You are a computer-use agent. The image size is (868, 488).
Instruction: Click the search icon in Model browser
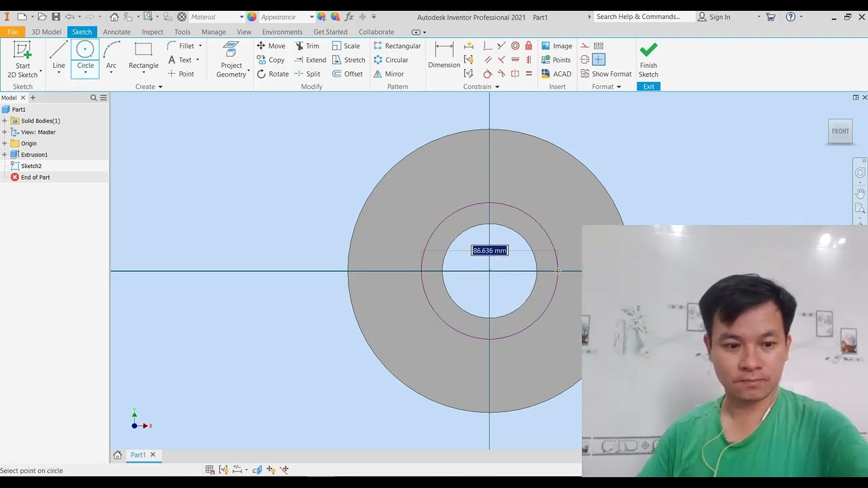click(94, 98)
